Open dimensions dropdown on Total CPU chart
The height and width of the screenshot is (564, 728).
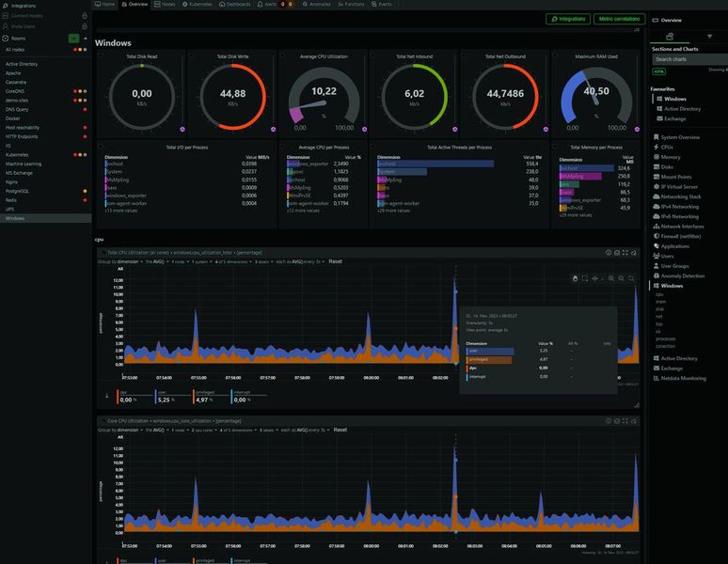(x=233, y=261)
